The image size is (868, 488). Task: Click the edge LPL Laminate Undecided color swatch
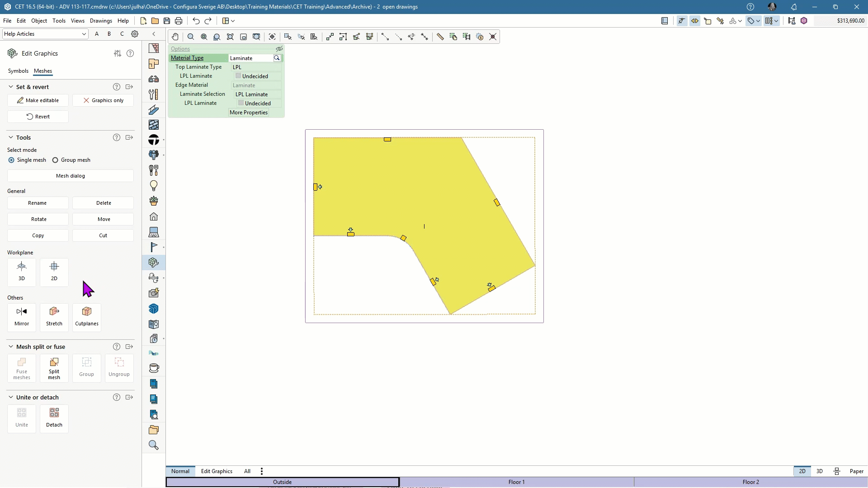241,103
